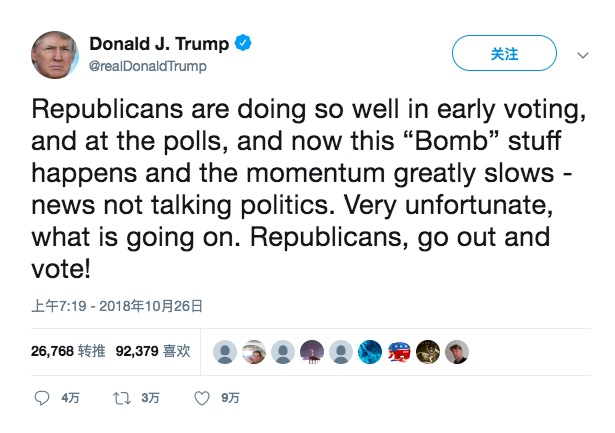
Task: Click the 4万 reply count
Action: click(x=70, y=398)
